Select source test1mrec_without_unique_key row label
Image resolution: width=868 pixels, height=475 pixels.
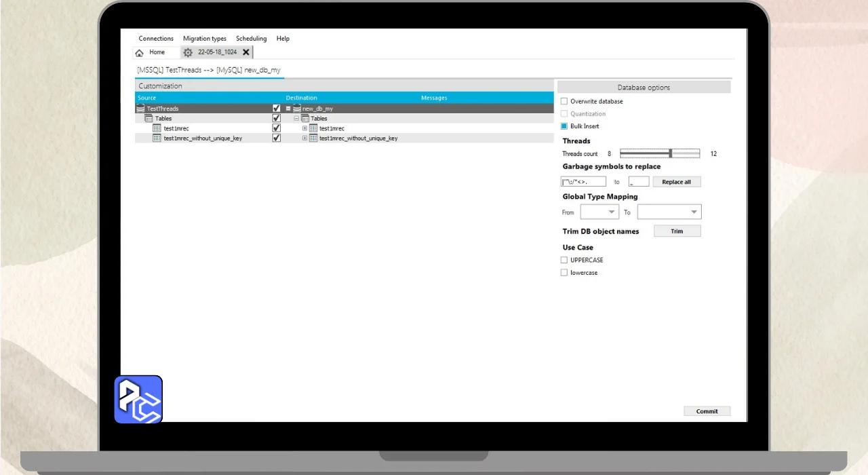(203, 138)
